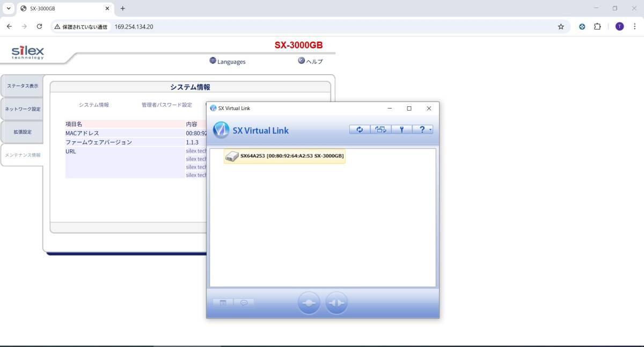Click firmware version value 1.1.3
The height and width of the screenshot is (347, 644).
(192, 142)
